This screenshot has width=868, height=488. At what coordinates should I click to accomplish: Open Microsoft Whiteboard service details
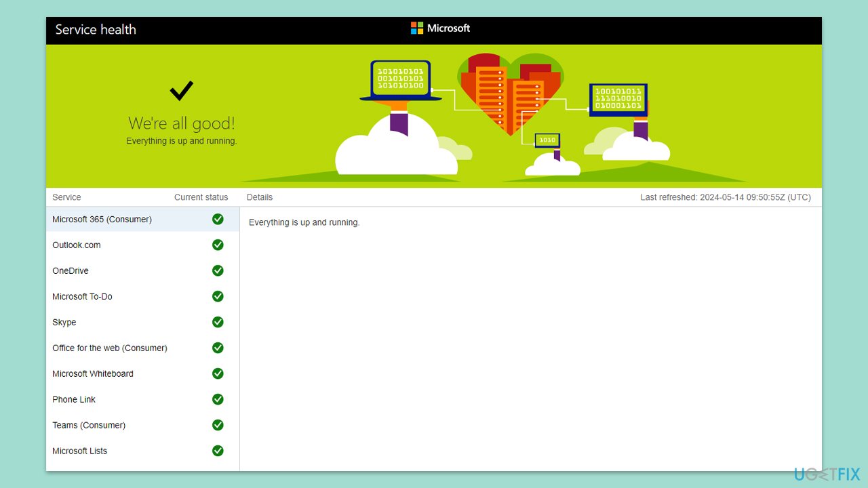(142, 373)
